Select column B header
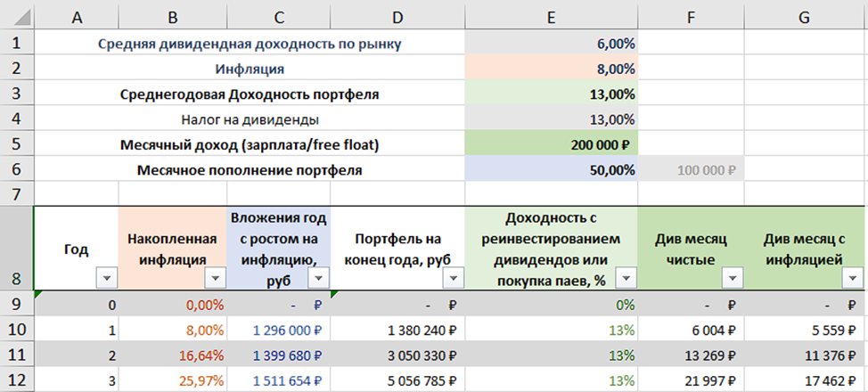Image resolution: width=868 pixels, height=392 pixels. coord(172,16)
